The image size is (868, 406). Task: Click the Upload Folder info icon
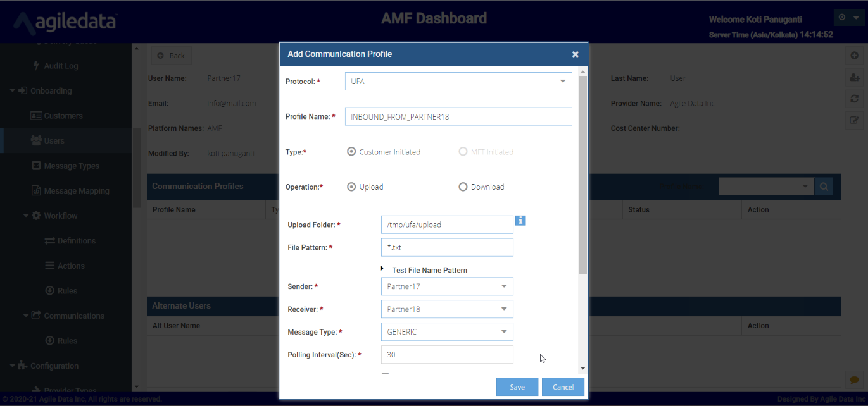pyautogui.click(x=520, y=220)
